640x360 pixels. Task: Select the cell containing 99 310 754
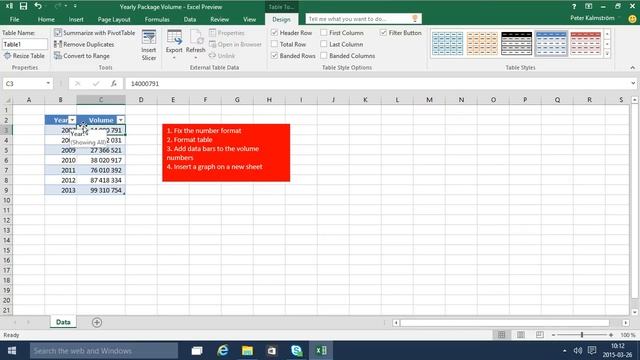(101, 190)
